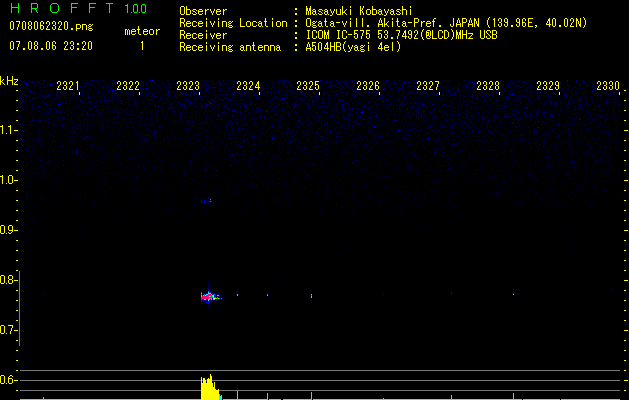629x400 pixels.
Task: Click the 0.6 kHz frequency label
Action: pos(9,380)
